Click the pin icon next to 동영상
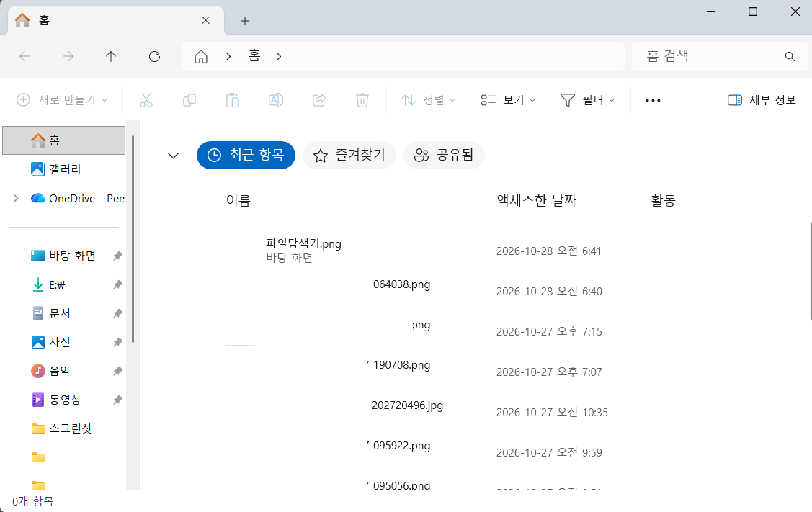This screenshot has height=512, width=812. (x=118, y=400)
